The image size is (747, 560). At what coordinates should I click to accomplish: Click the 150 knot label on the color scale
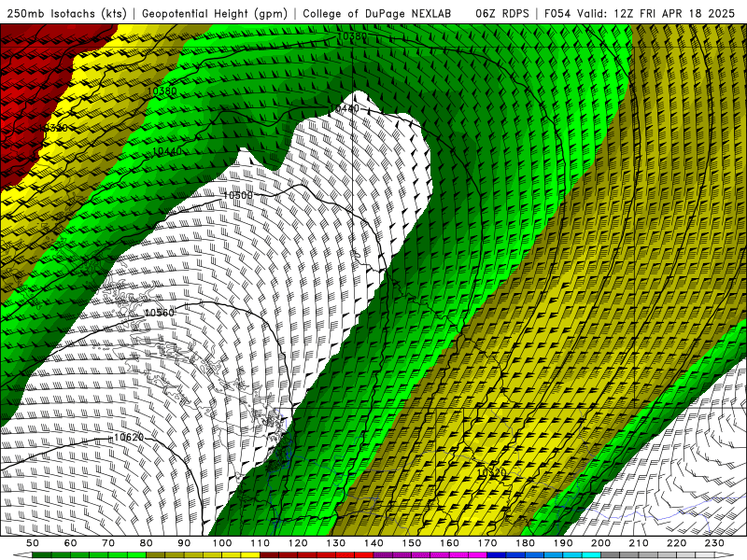pos(412,543)
